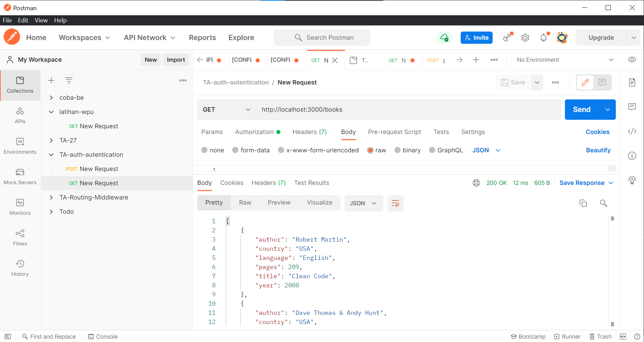Open the notifications bell

(543, 38)
